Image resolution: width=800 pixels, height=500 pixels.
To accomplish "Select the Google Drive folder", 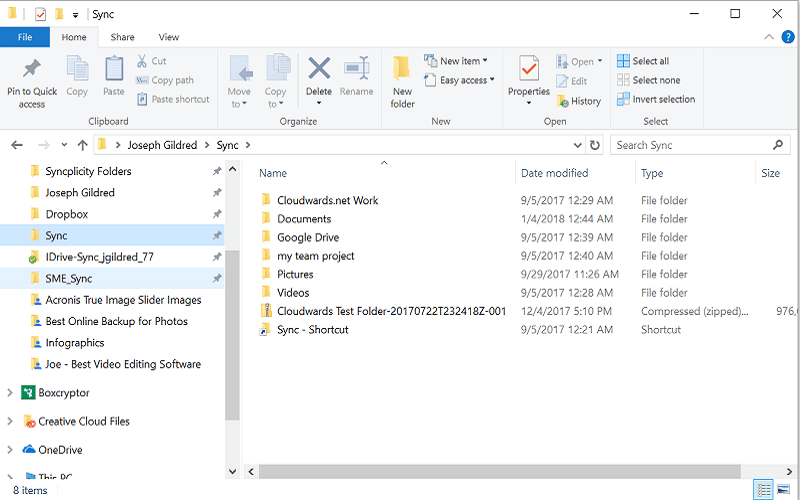I will pos(308,237).
